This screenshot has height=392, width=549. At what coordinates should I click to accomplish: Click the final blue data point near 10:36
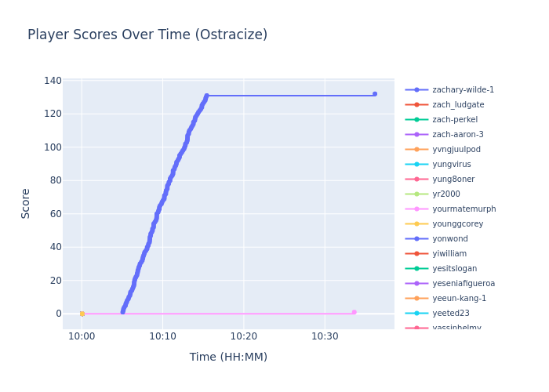pyautogui.click(x=374, y=94)
